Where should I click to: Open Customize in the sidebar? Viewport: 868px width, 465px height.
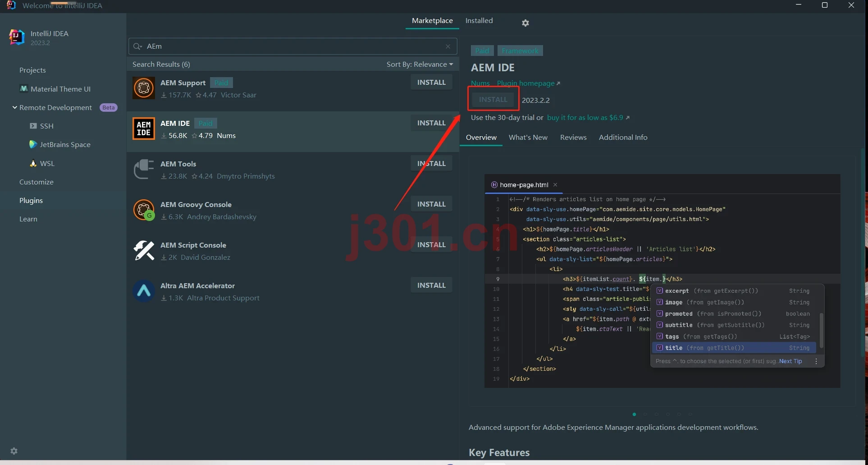pyautogui.click(x=37, y=182)
